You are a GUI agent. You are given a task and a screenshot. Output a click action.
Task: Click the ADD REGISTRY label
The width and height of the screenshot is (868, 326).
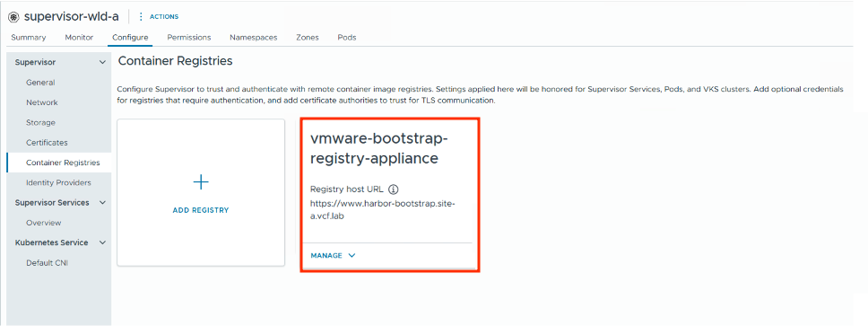coord(201,211)
